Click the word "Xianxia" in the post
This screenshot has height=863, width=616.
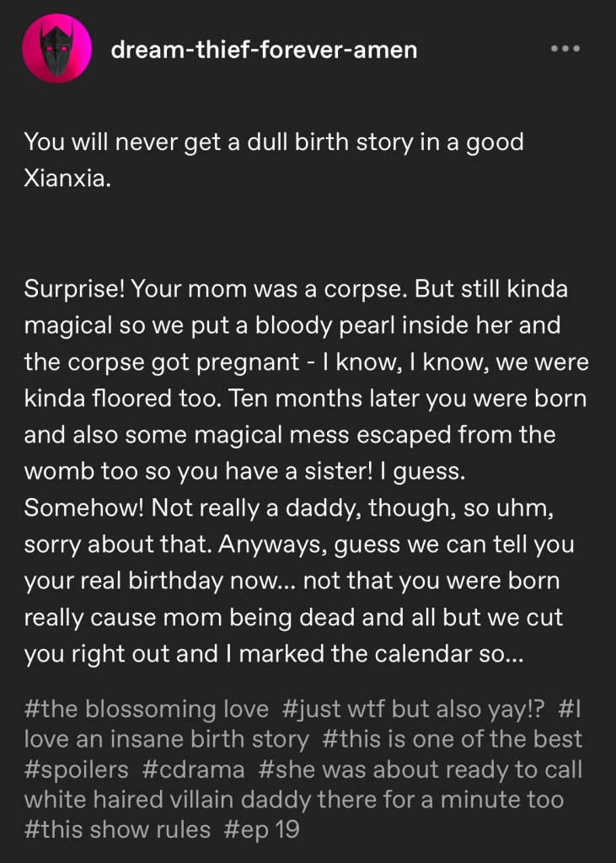coord(63,180)
